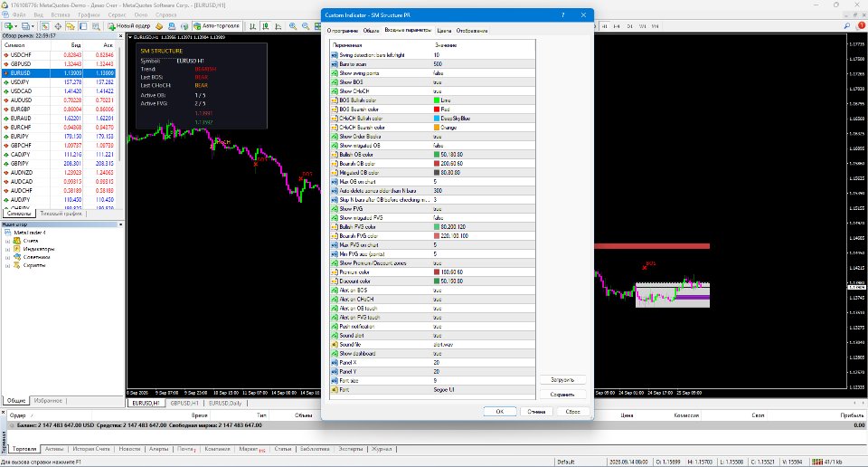The height and width of the screenshot is (467, 868).
Task: Click the MetaTrader 4 Navigator root icon
Action: [8, 233]
